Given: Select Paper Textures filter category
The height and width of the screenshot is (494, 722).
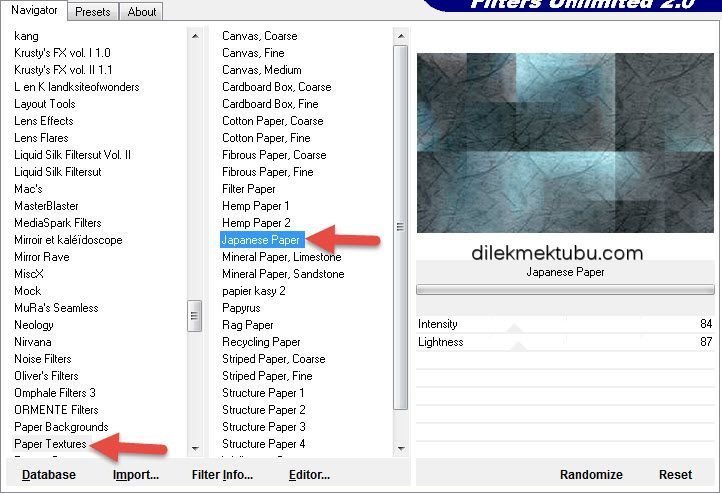Looking at the screenshot, I should (x=50, y=444).
